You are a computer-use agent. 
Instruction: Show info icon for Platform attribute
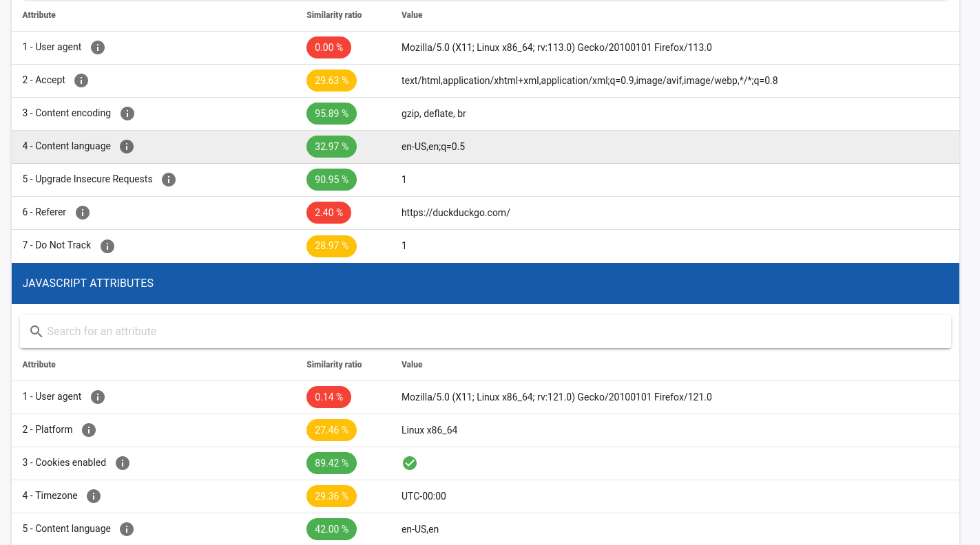click(89, 430)
